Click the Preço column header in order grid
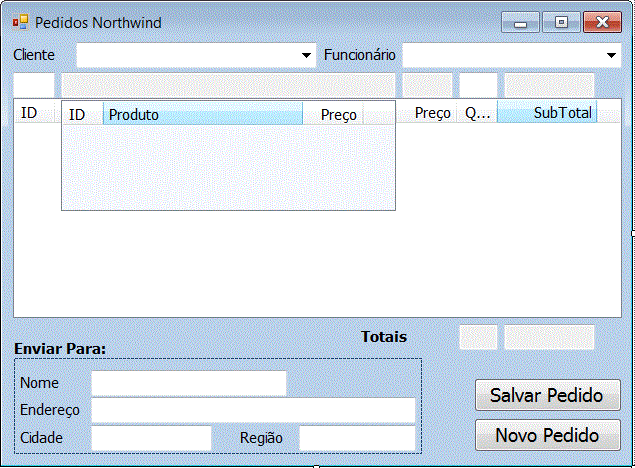This screenshot has height=468, width=635. [x=426, y=113]
